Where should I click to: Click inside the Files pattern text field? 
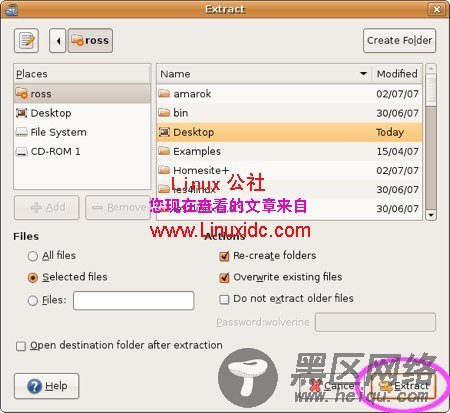[x=134, y=300]
